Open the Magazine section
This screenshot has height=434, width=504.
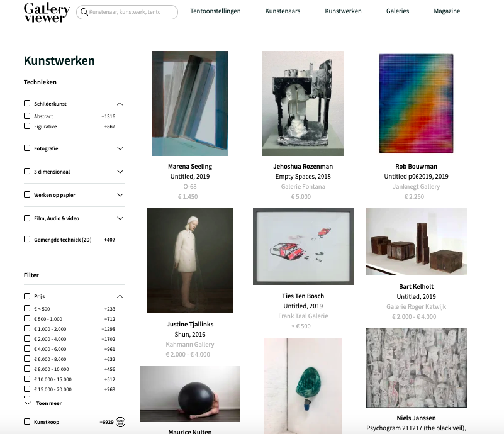447,11
